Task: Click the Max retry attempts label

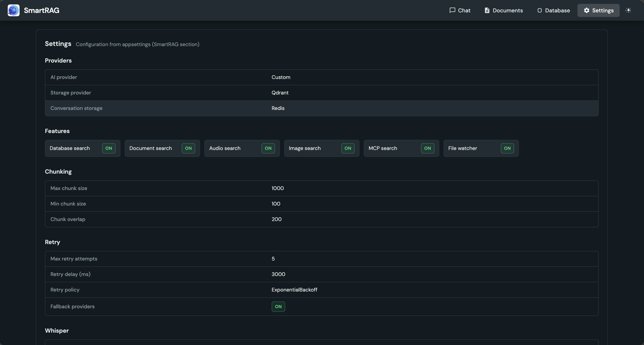Action: point(74,259)
